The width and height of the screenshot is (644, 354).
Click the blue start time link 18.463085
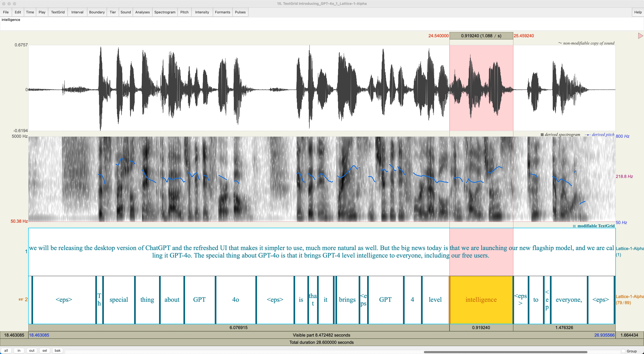point(39,335)
